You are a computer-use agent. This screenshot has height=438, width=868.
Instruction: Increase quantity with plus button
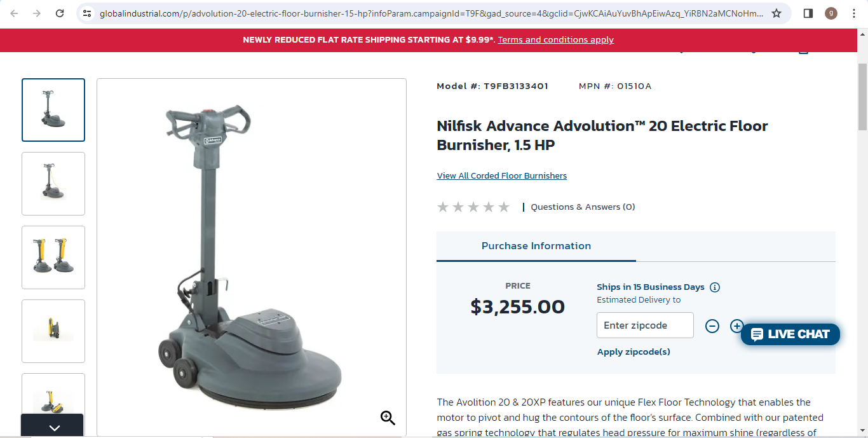point(736,326)
